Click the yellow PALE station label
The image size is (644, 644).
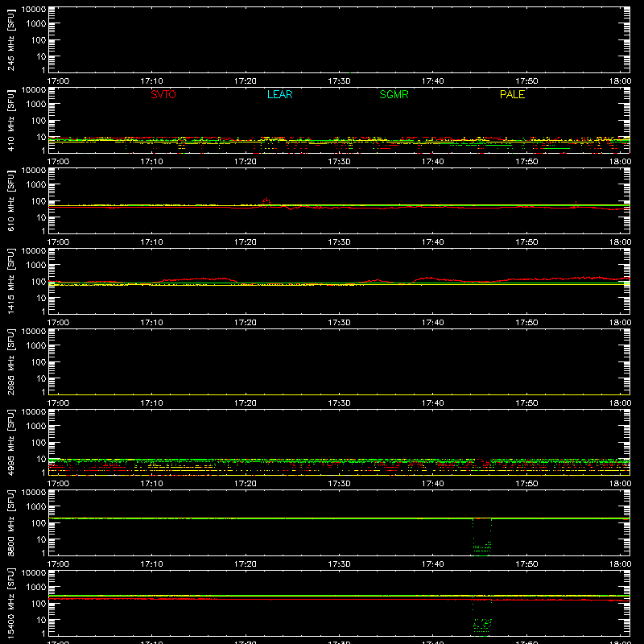tap(512, 94)
